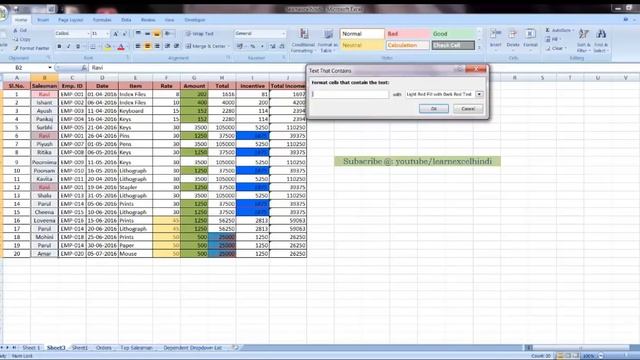This screenshot has width=640, height=360.
Task: Toggle Underline formatting
Action: pos(78,47)
